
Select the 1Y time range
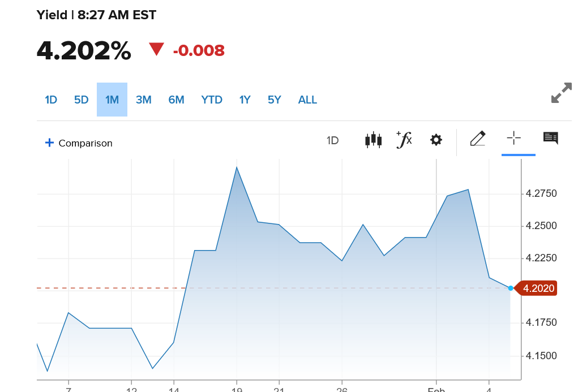[x=245, y=100]
